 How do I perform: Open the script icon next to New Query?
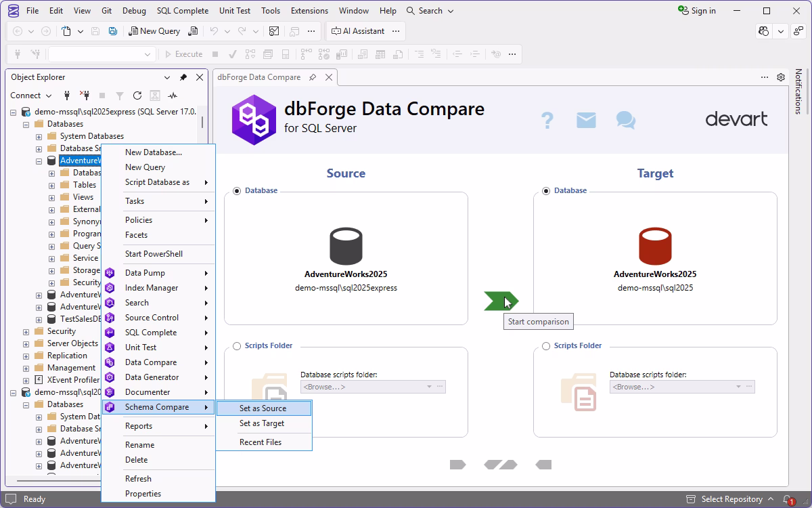(x=194, y=31)
